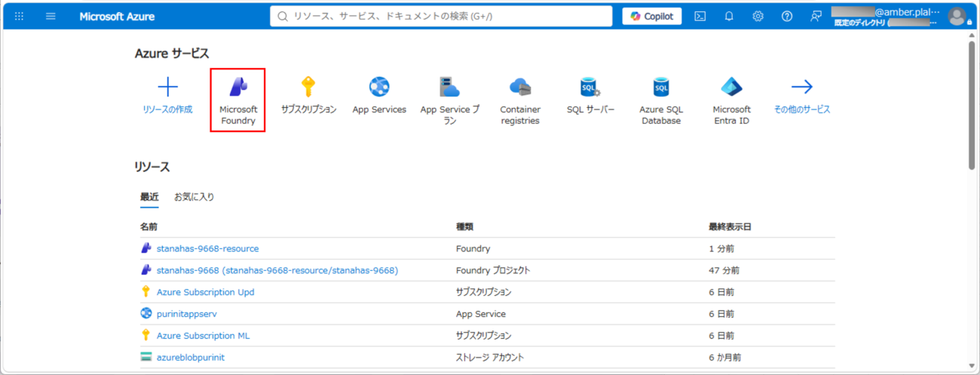Viewport: 980px width, 375px height.
Task: Open Container registries icon
Action: 520,87
